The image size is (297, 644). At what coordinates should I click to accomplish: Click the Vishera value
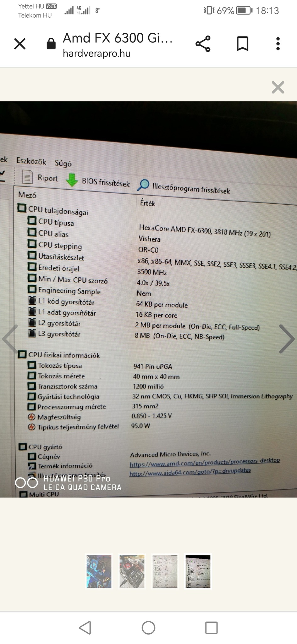point(150,239)
